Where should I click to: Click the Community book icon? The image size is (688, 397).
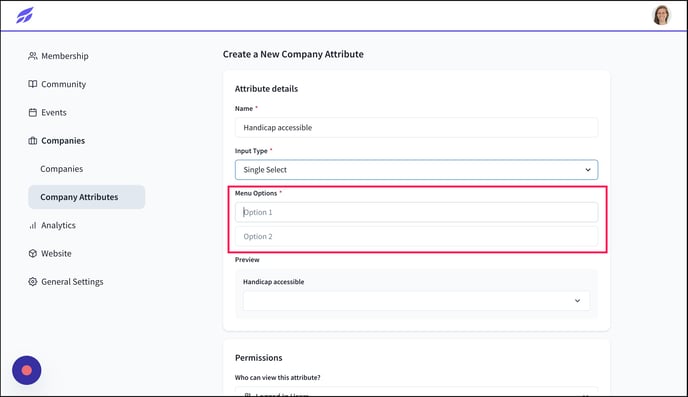(32, 84)
